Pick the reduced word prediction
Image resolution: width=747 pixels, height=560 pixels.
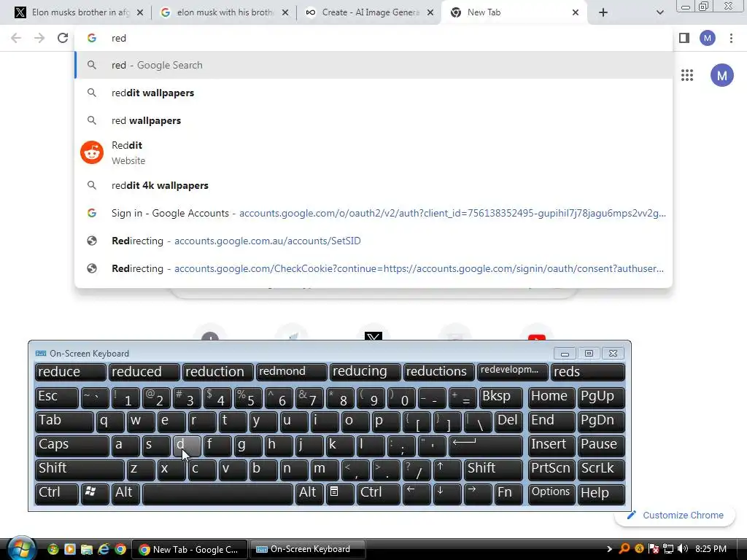click(144, 372)
